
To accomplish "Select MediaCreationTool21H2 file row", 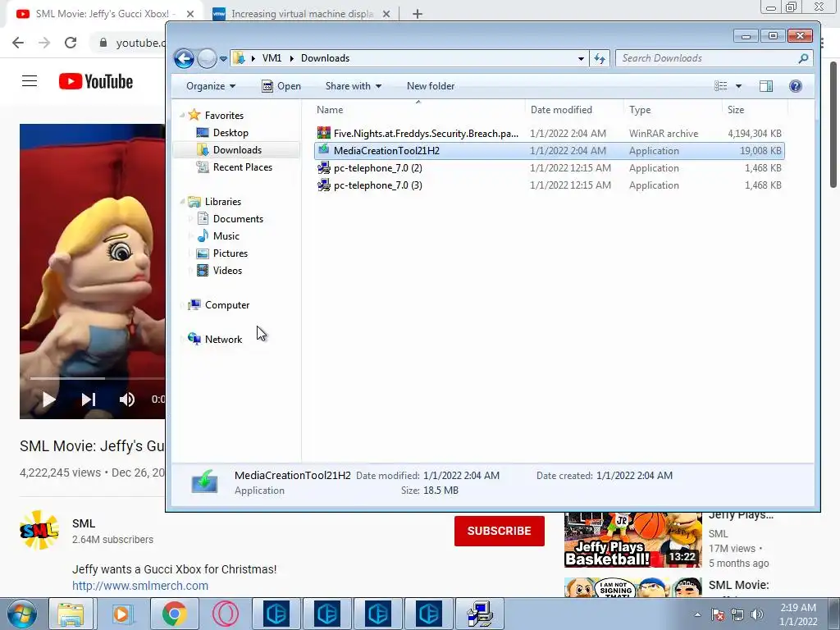I will coord(549,151).
